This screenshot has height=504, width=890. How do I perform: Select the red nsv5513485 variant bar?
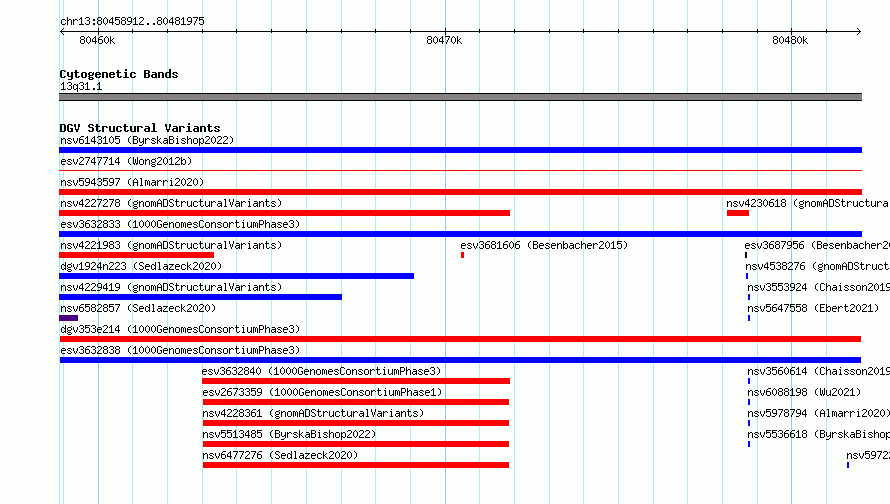click(356, 444)
